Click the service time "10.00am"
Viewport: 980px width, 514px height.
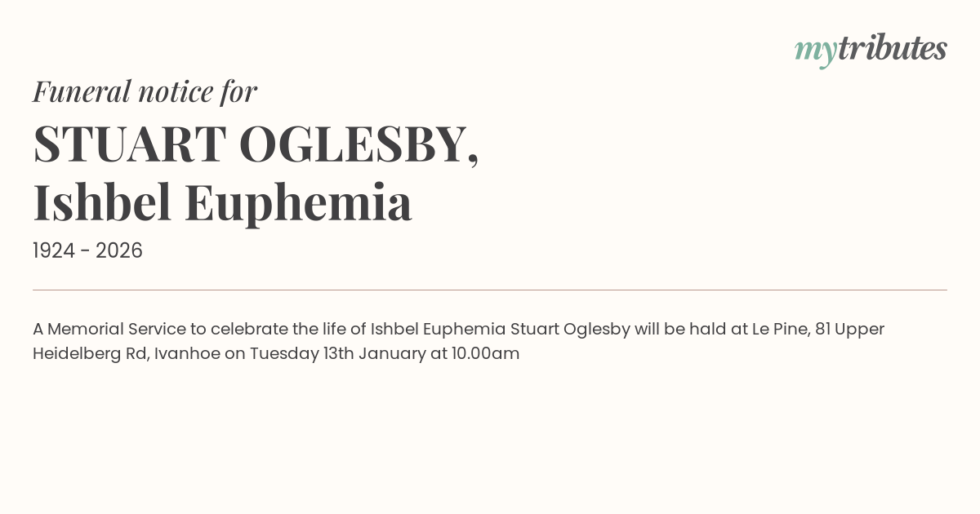click(x=485, y=354)
